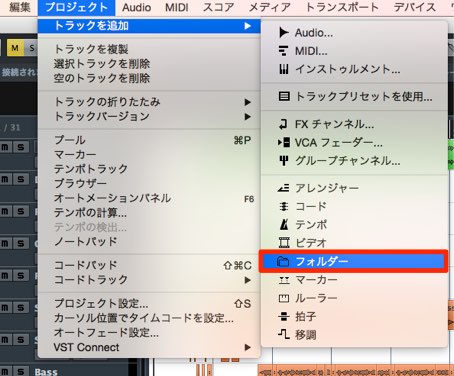Open the プロジェクト menu in menu bar

coord(77,7)
